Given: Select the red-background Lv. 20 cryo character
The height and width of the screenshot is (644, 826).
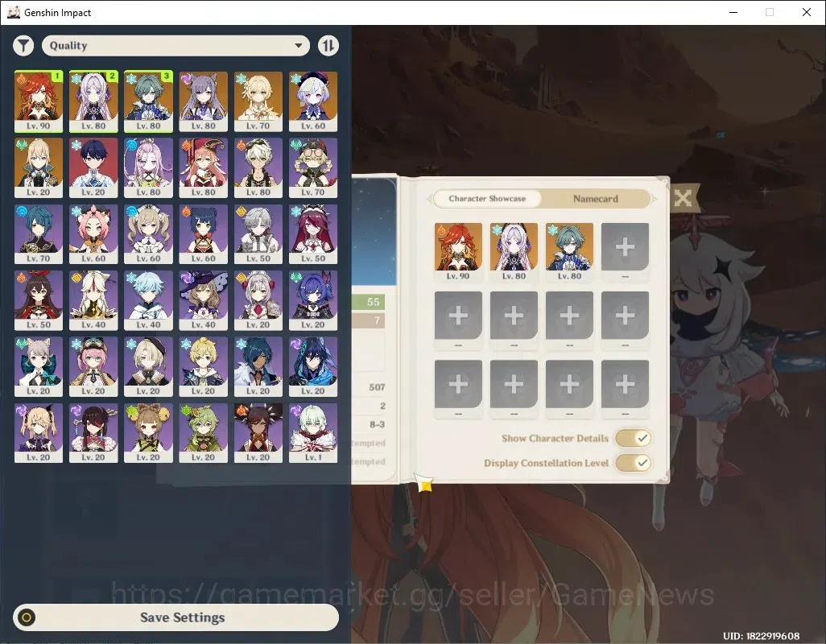Looking at the screenshot, I should (x=93, y=167).
